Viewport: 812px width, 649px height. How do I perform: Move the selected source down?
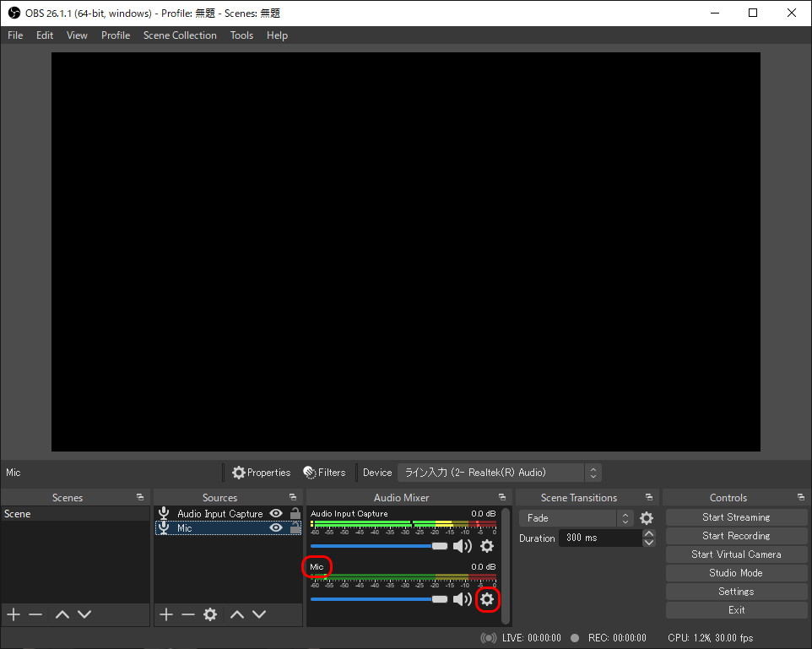point(259,614)
